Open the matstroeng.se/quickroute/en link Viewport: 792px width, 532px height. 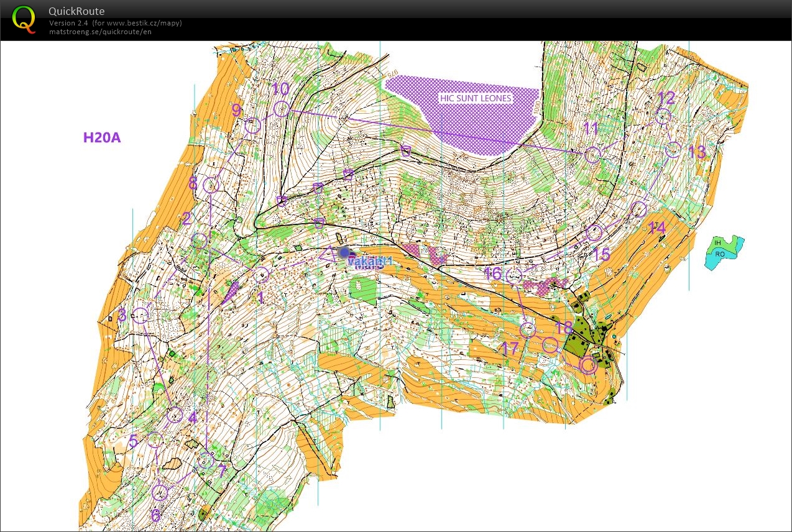tap(100, 32)
